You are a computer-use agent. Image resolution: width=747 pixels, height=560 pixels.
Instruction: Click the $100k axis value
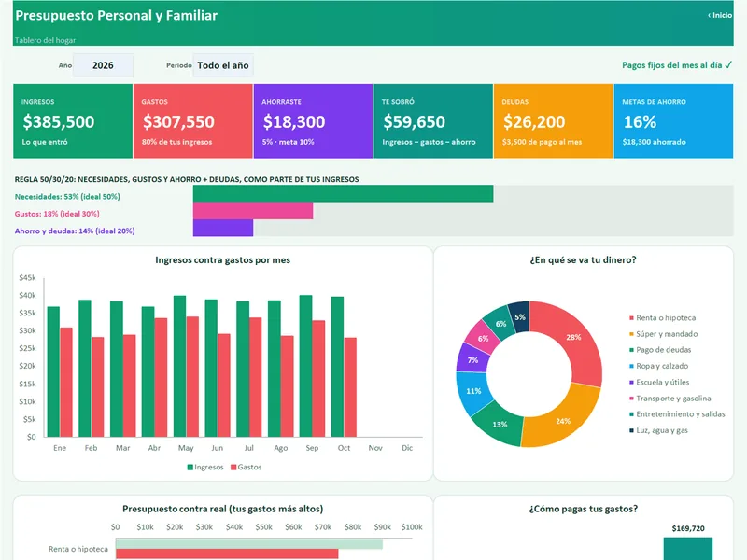[412, 527]
